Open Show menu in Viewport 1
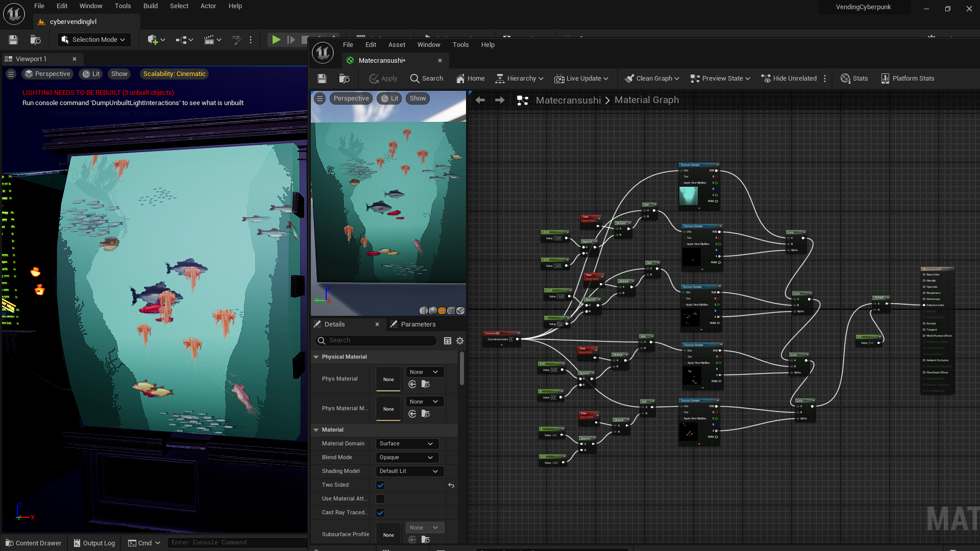Image resolution: width=980 pixels, height=551 pixels. click(x=119, y=74)
